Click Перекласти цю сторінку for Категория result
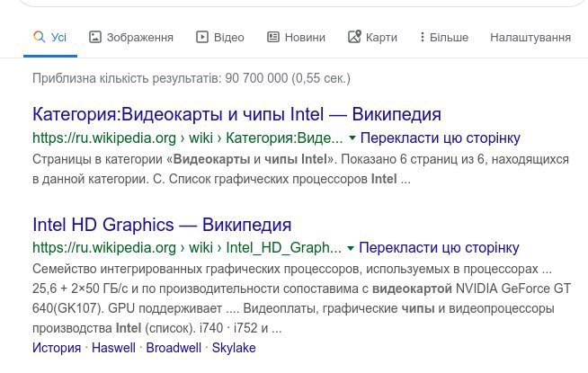This screenshot has width=588, height=373. tap(441, 138)
